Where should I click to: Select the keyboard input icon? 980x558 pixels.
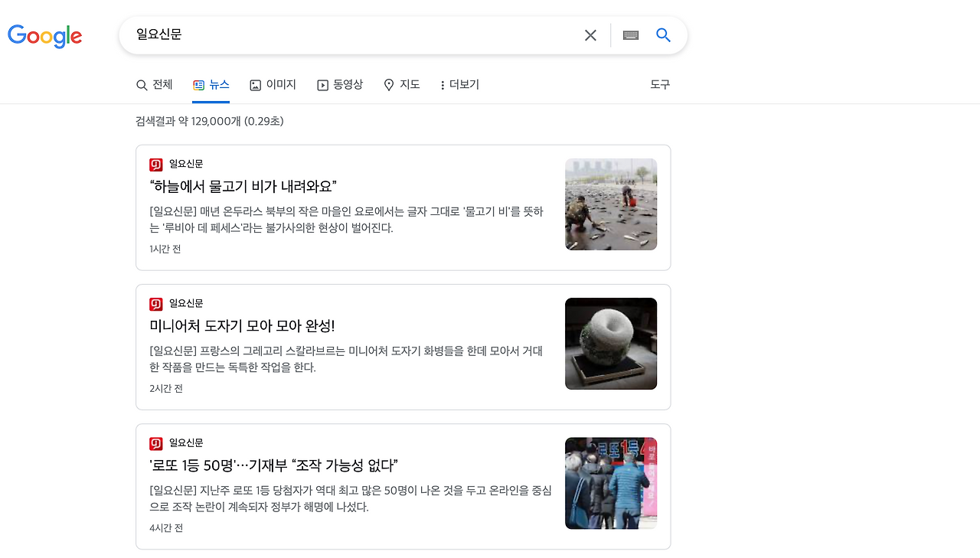629,34
